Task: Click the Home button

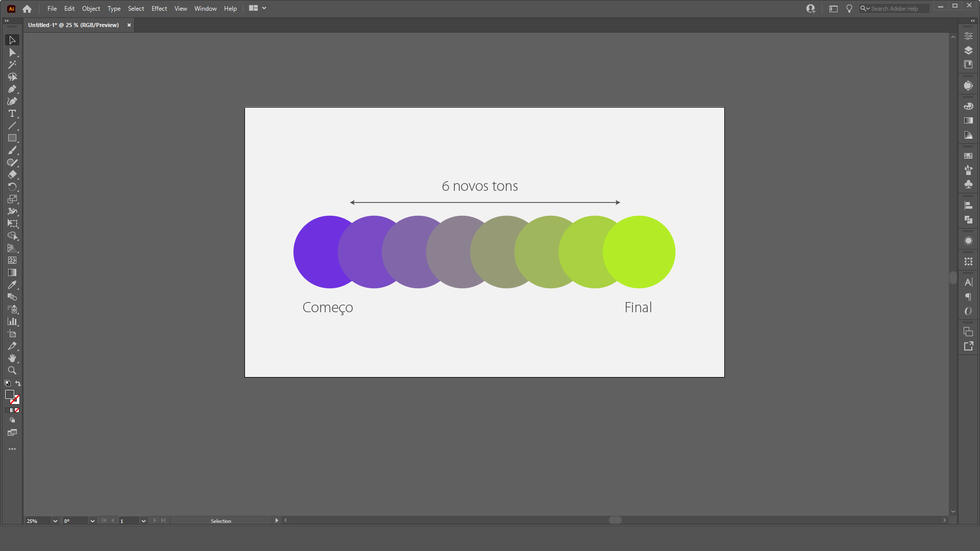Action: pyautogui.click(x=27, y=9)
